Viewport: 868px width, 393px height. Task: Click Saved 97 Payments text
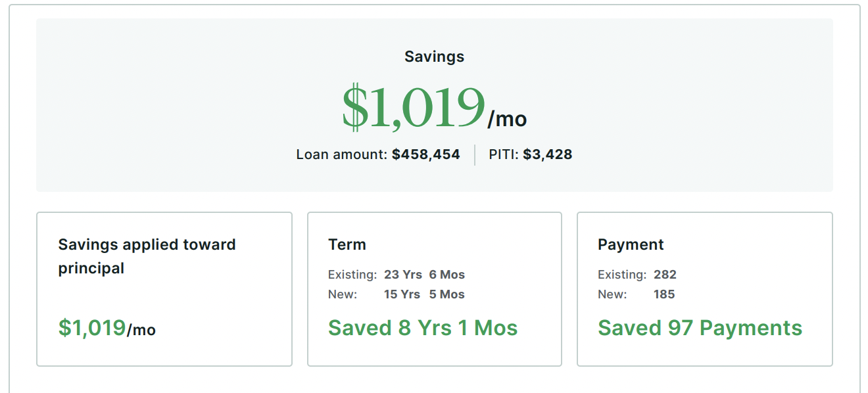[700, 328]
